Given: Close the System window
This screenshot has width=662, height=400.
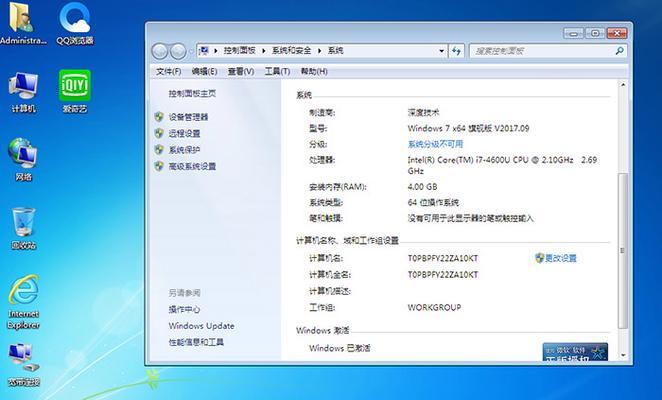Looking at the screenshot, I should click(617, 33).
